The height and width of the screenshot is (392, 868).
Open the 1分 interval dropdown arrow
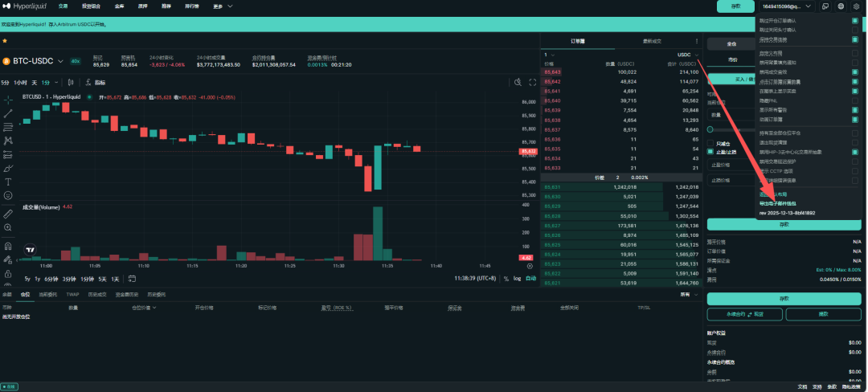click(56, 83)
